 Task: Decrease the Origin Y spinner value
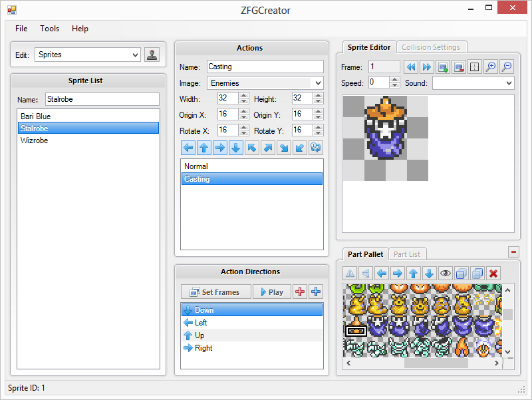[x=318, y=118]
